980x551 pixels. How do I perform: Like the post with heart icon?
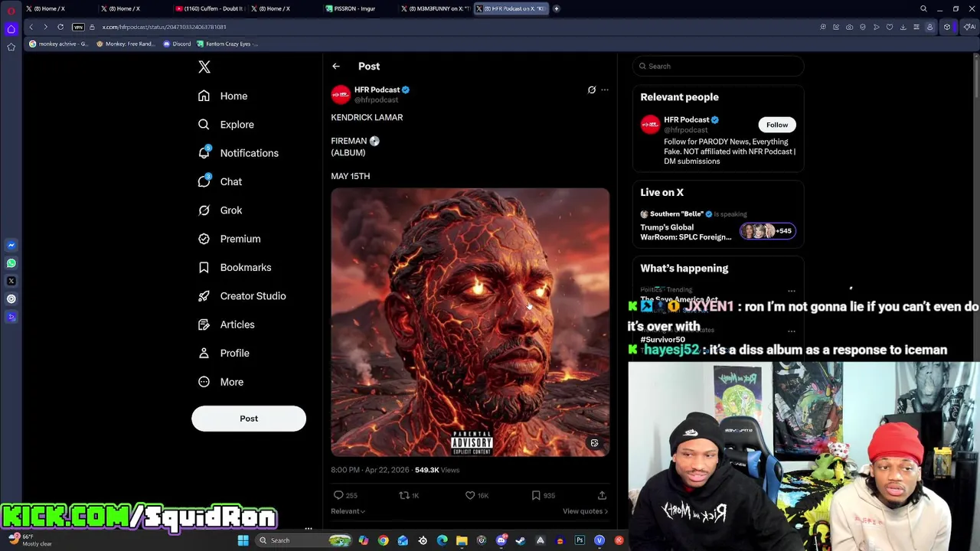(470, 496)
